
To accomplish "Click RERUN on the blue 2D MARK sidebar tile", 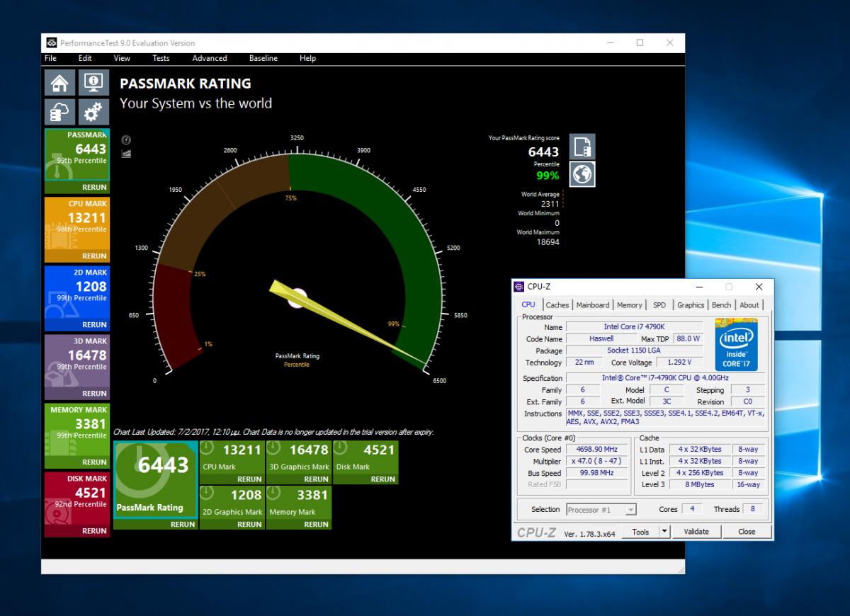I will coord(94,325).
